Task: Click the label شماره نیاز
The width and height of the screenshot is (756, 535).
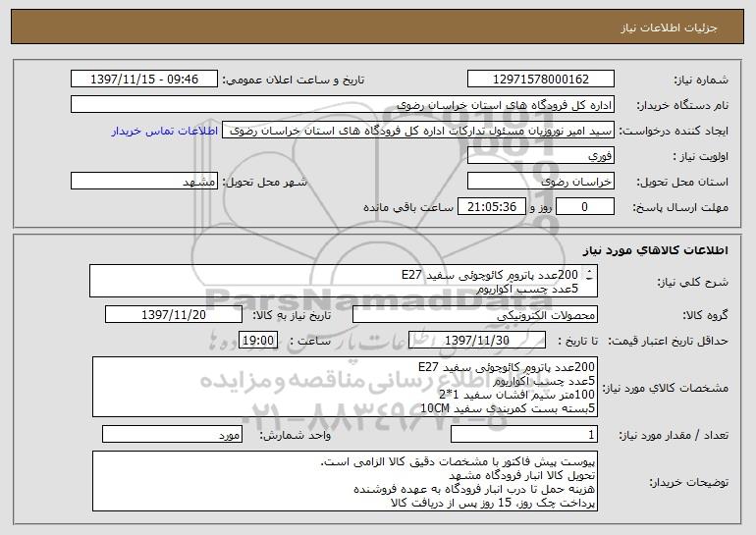Action: [x=701, y=80]
